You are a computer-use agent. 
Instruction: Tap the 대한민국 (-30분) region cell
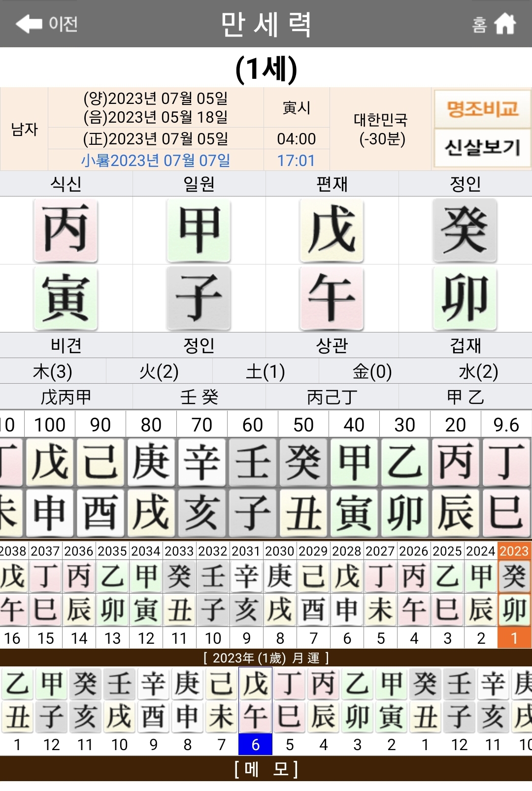pos(381,129)
